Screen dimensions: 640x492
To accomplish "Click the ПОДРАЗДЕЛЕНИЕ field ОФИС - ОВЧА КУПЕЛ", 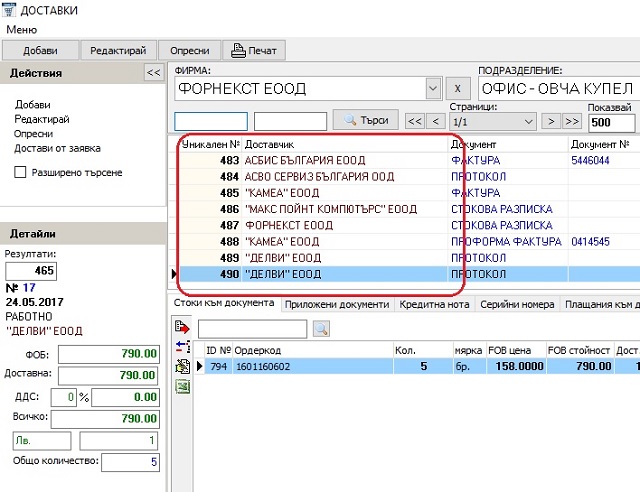I will coord(559,88).
